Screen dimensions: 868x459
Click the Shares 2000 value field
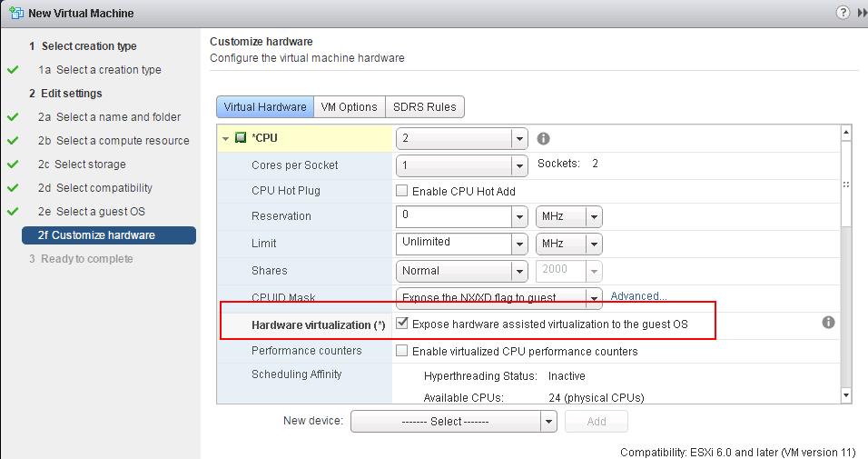click(561, 271)
